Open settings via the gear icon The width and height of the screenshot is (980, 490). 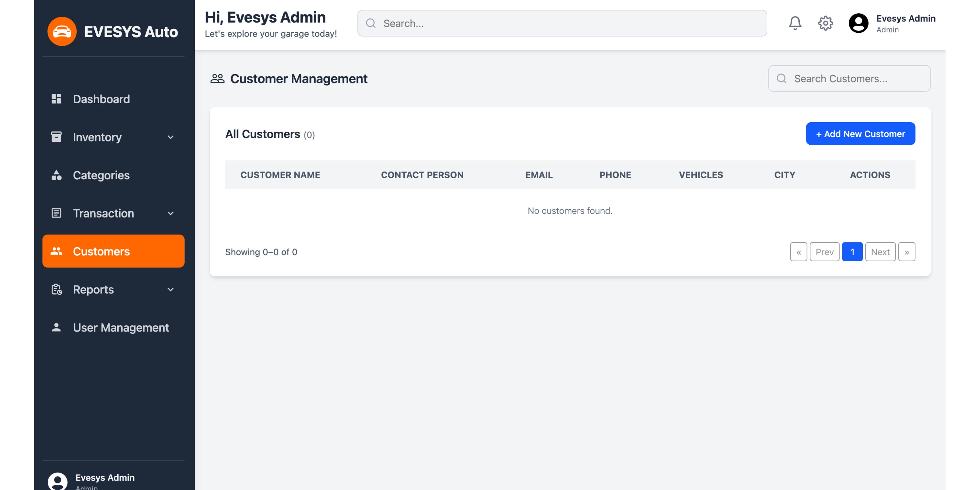click(825, 23)
